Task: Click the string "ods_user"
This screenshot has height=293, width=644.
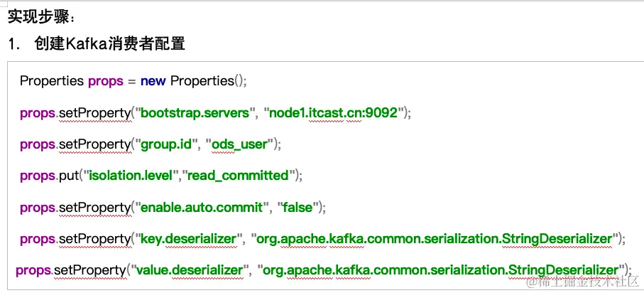Action: click(x=239, y=144)
